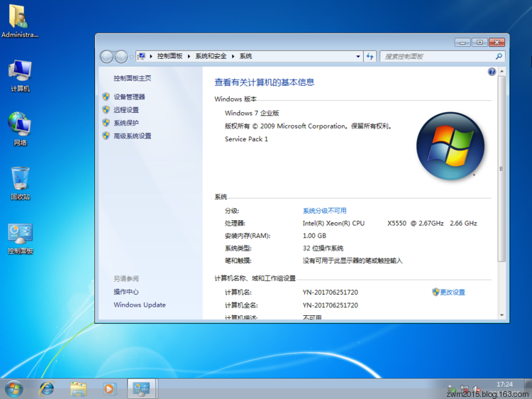This screenshot has width=532, height=399.
Task: Open the 回收站 recycle bin icon
Action: pos(20,182)
